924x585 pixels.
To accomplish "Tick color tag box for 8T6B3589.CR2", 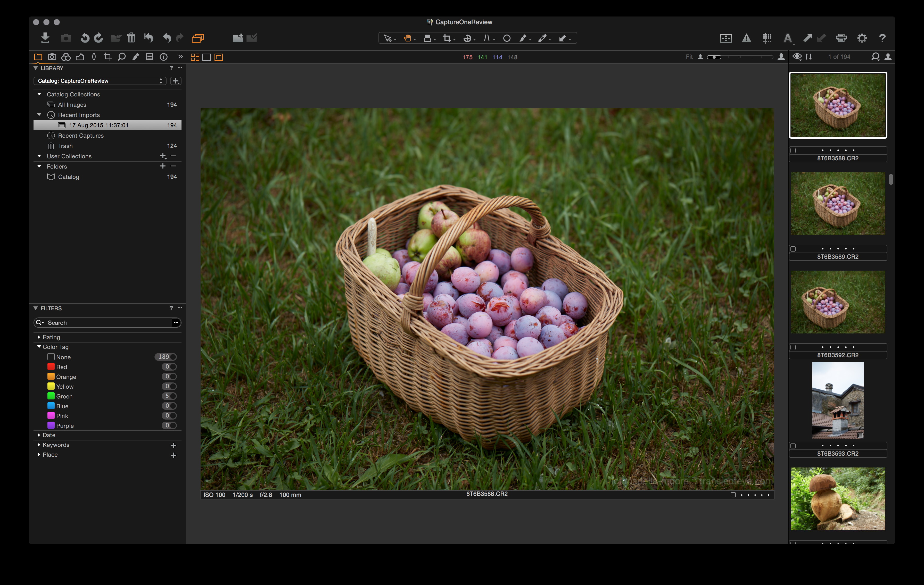I will 793,249.
